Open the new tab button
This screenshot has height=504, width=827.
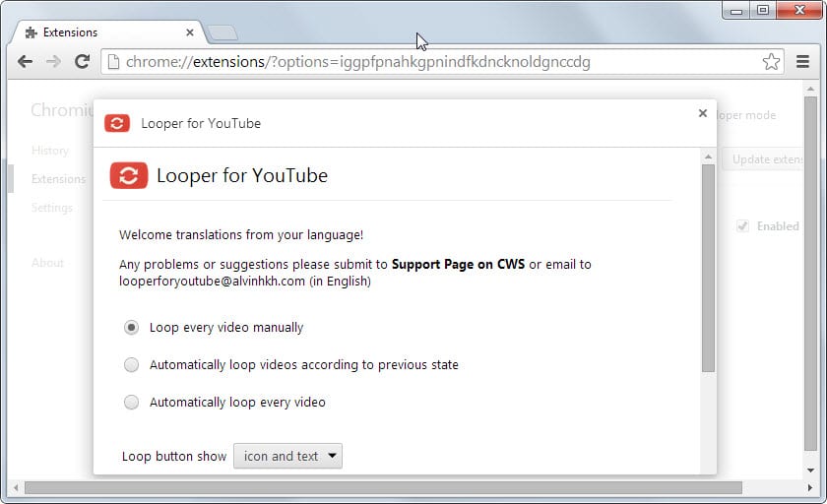point(223,32)
